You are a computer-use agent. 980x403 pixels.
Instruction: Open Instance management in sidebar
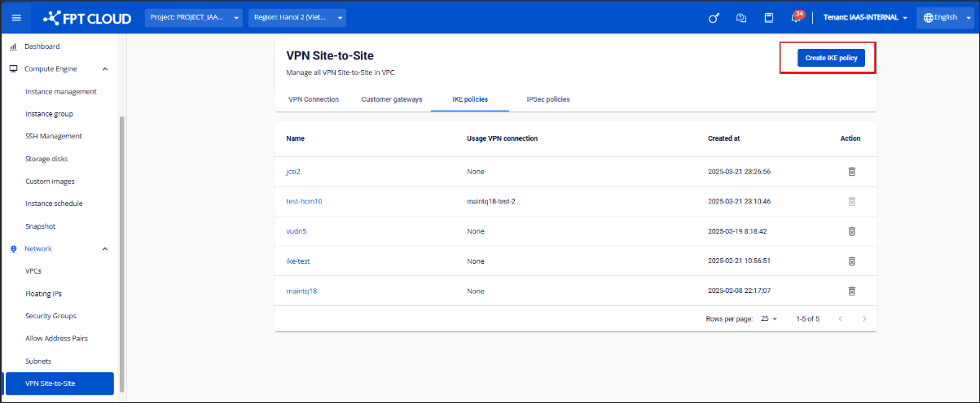[x=61, y=92]
